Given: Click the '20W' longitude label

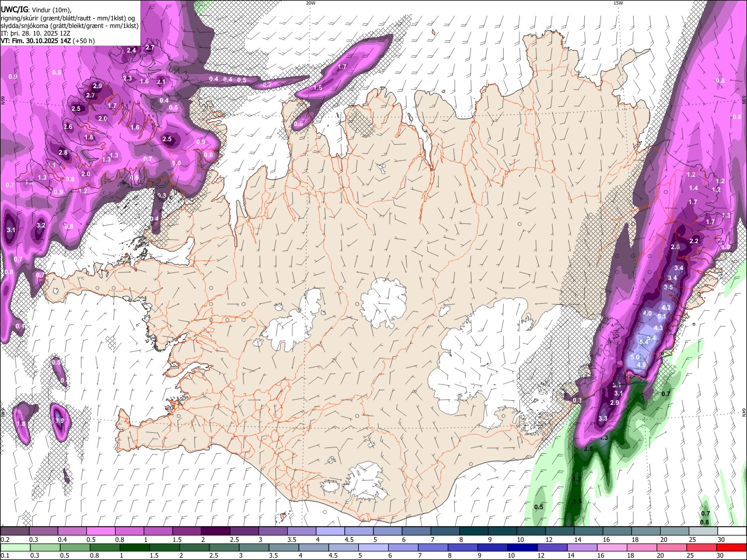Looking at the screenshot, I should (x=310, y=3).
